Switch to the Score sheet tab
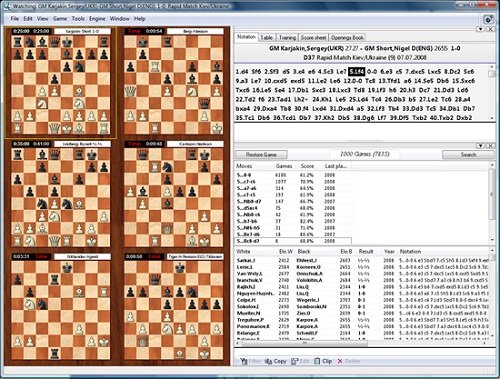The width and height of the screenshot is (500, 379). pos(313,37)
